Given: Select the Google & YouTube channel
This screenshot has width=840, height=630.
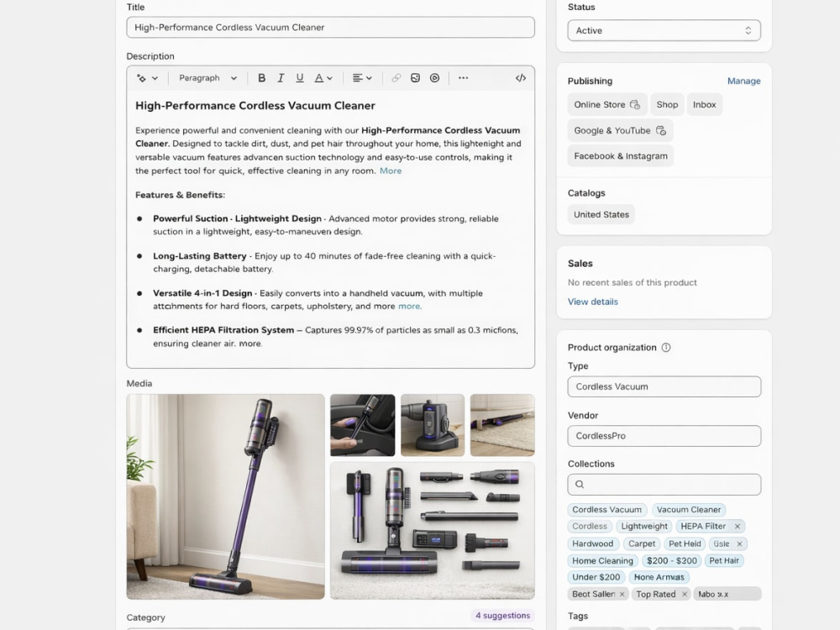Looking at the screenshot, I should coord(620,130).
